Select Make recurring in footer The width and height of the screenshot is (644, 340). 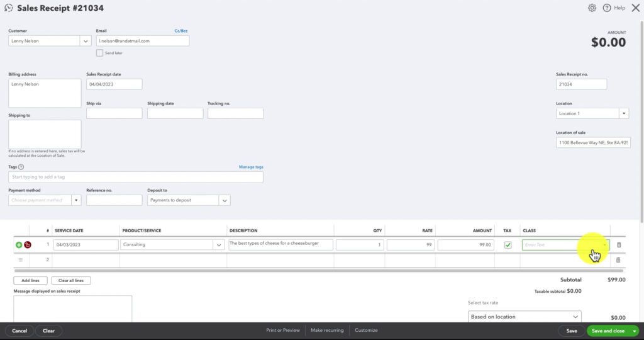327,330
